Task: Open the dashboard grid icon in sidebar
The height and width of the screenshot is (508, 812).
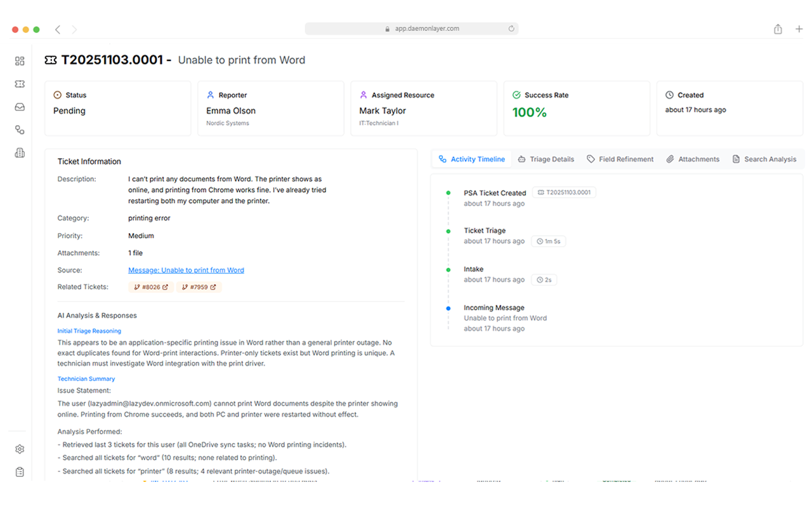Action: click(x=20, y=61)
